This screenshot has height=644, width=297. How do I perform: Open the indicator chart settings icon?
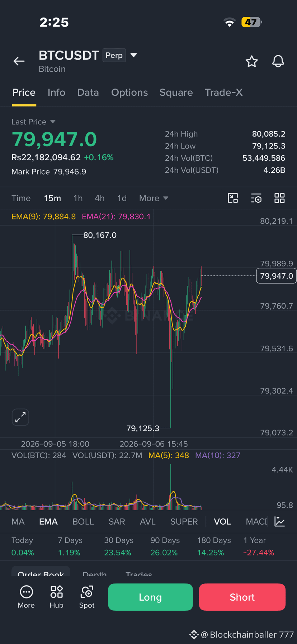pos(279,521)
